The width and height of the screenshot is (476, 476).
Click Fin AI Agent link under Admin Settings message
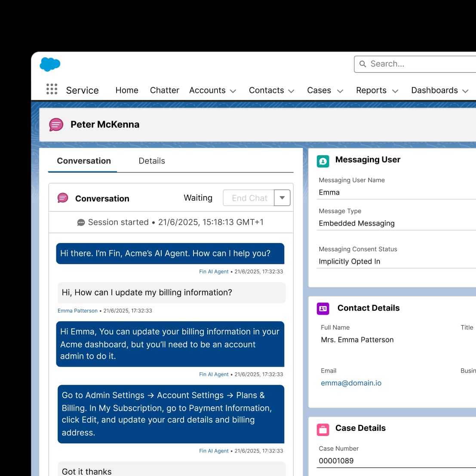click(214, 451)
